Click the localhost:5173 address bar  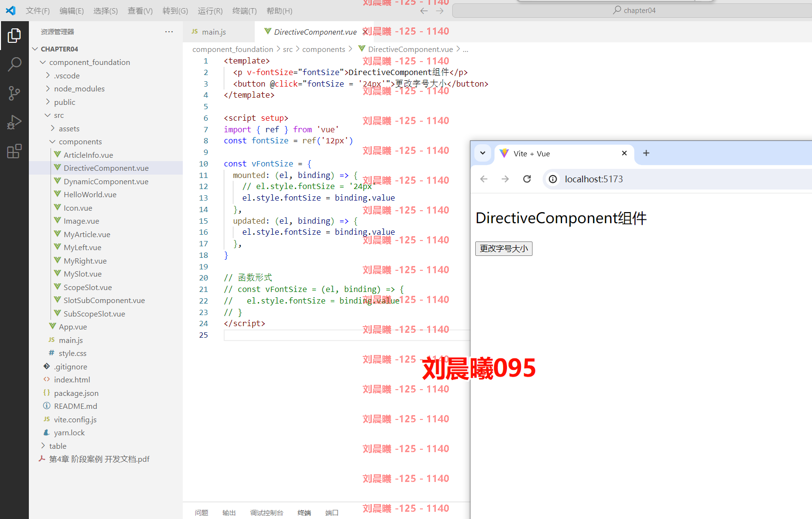(678, 179)
